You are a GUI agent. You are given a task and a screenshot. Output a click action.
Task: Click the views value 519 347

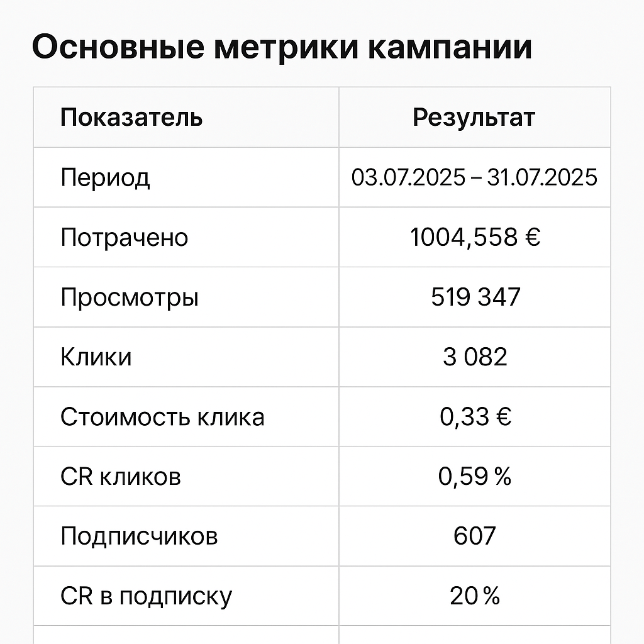(x=475, y=297)
